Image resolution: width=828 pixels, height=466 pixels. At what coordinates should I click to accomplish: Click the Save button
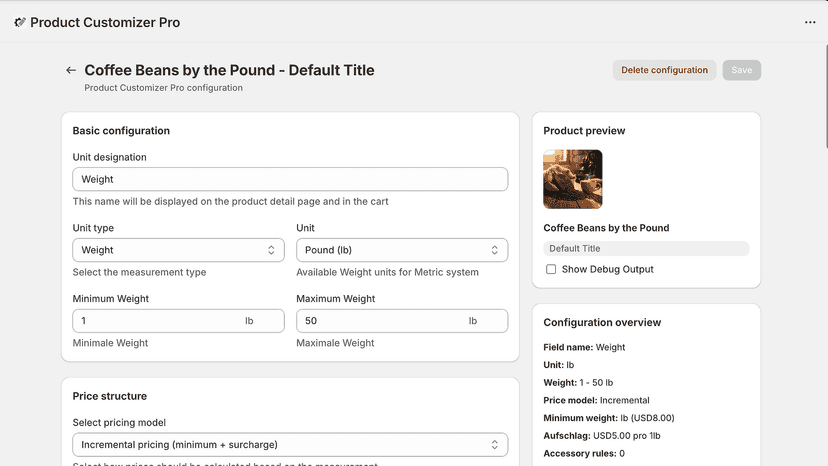pyautogui.click(x=741, y=70)
